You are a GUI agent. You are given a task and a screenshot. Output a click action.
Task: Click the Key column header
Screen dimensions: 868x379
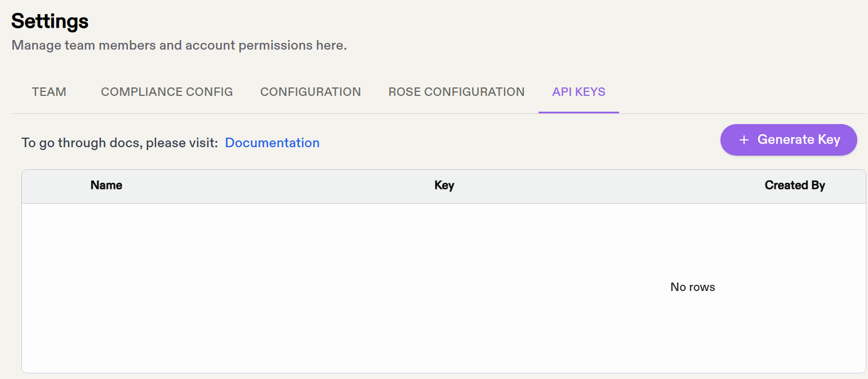[444, 185]
